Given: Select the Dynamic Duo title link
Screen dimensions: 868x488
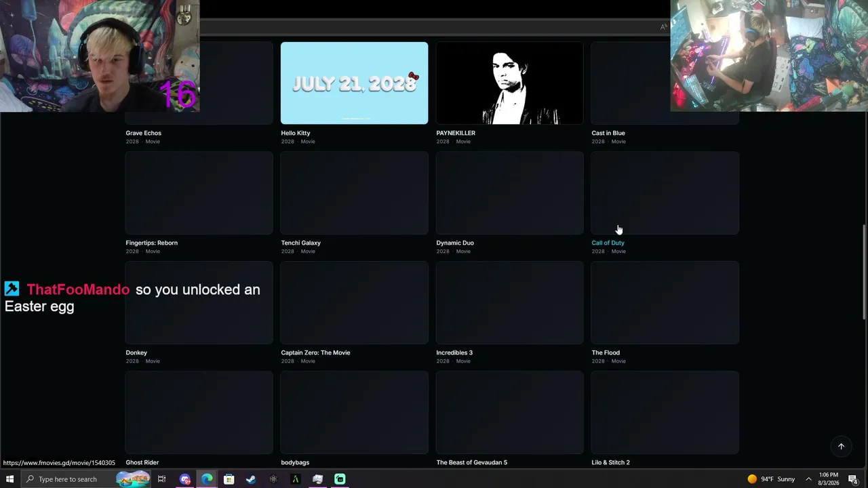Looking at the screenshot, I should click(x=455, y=243).
